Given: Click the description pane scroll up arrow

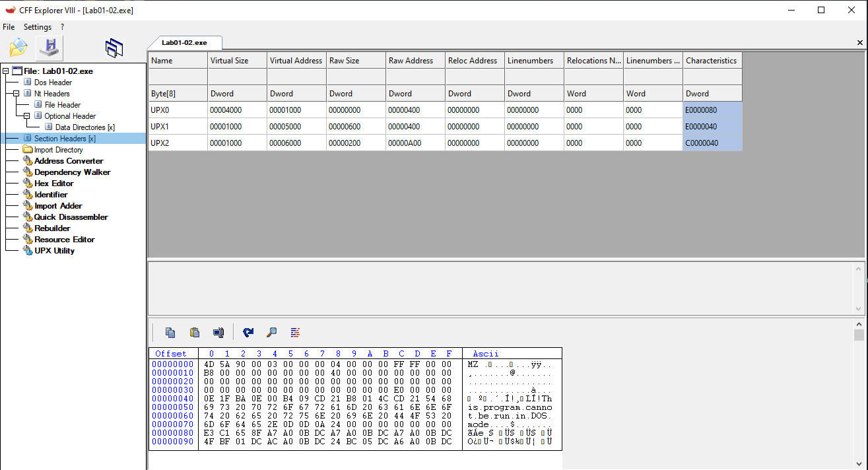Looking at the screenshot, I should click(859, 267).
